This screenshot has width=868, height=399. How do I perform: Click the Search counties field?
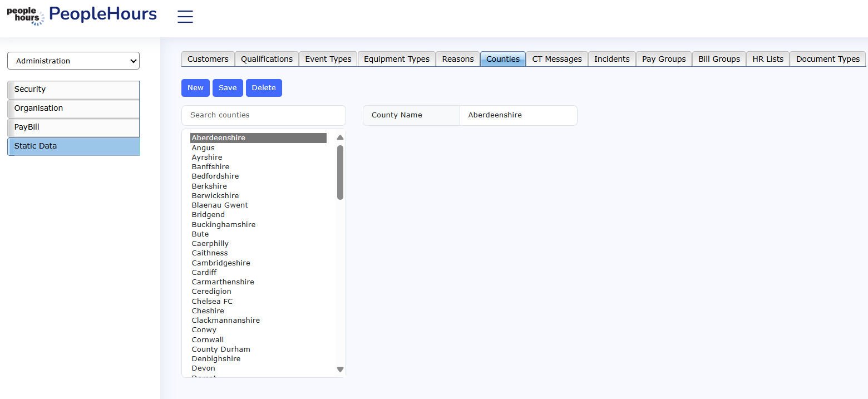[263, 115]
